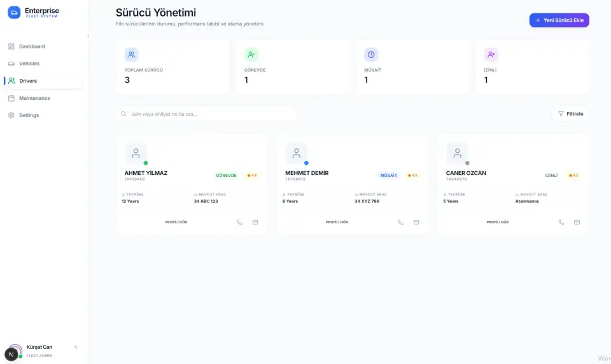The height and width of the screenshot is (364, 611).
Task: Expand Kürşat Can user menu chevron
Action: (x=76, y=347)
